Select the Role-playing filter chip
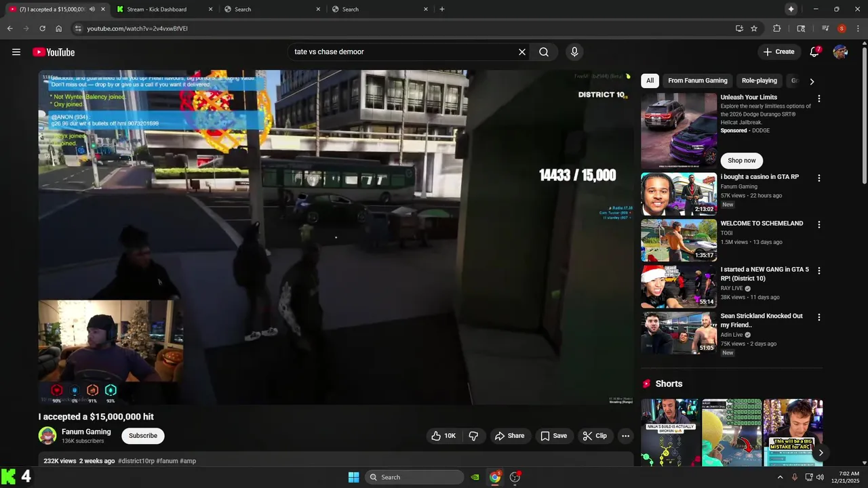The width and height of the screenshot is (868, 488). tap(759, 81)
